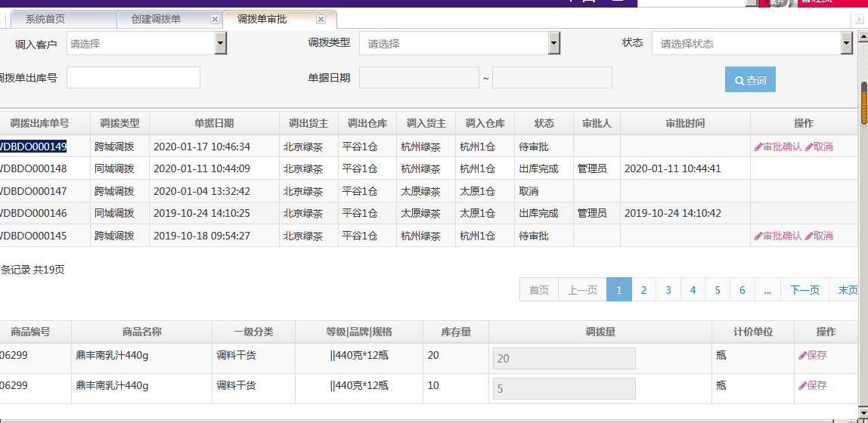Click the 查询 search button
Screen dimensions: 868x423
(750, 79)
